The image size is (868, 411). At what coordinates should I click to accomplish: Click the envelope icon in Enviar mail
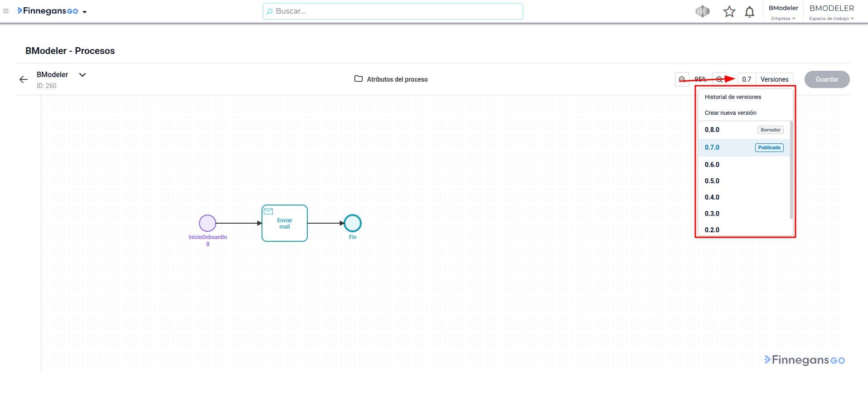click(268, 211)
